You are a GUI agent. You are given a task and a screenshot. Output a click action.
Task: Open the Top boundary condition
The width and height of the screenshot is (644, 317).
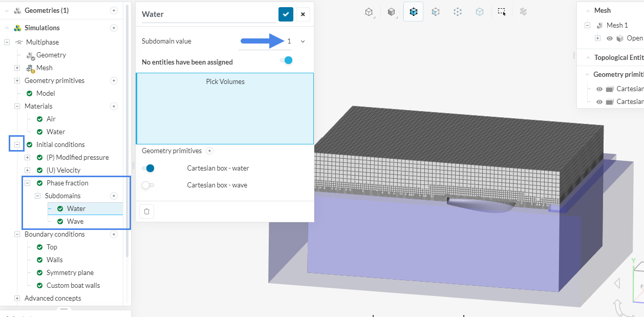(x=52, y=247)
